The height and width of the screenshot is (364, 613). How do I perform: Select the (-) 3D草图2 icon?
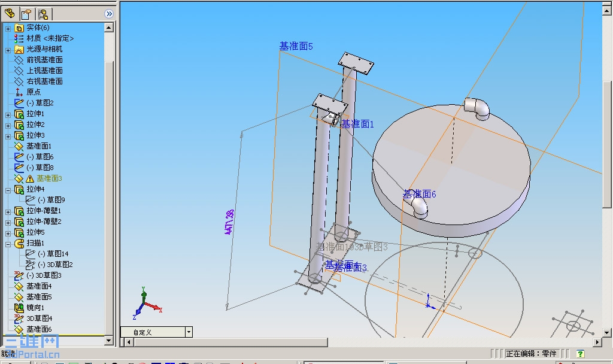pyautogui.click(x=31, y=265)
